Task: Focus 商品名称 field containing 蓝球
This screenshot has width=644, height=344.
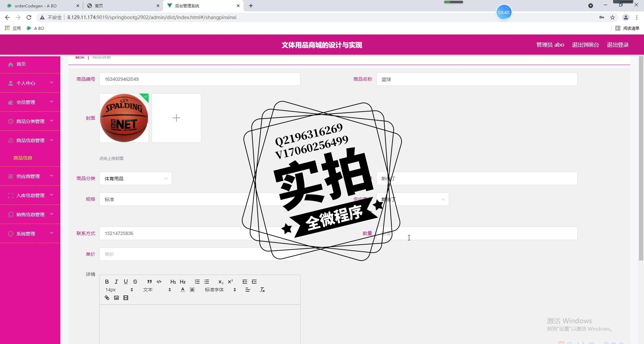Action: tap(477, 79)
